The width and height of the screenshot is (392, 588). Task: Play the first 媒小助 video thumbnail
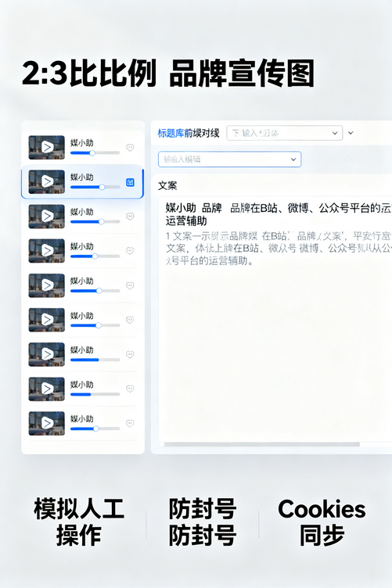point(46,147)
